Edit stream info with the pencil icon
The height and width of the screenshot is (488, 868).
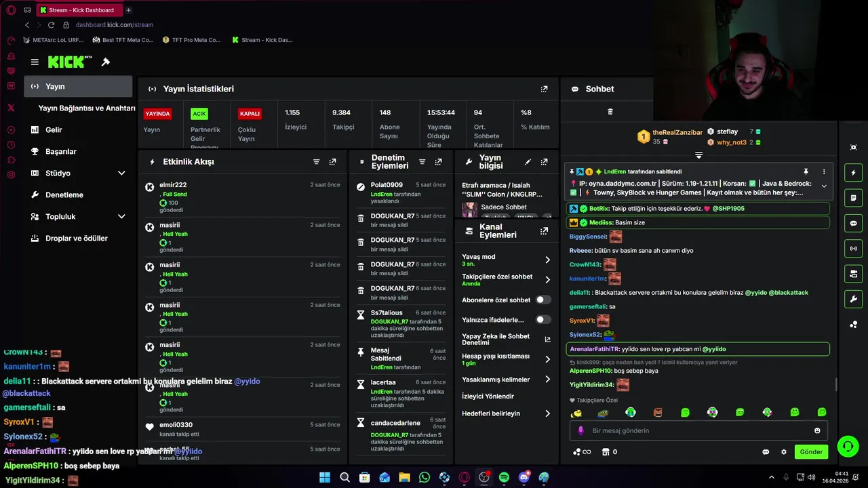528,162
